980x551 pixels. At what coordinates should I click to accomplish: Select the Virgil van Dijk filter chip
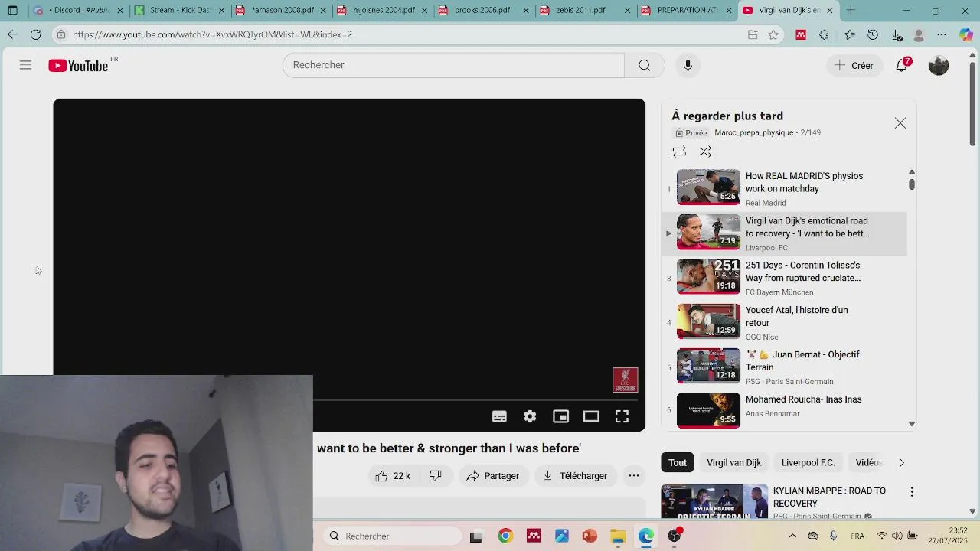pyautogui.click(x=733, y=462)
